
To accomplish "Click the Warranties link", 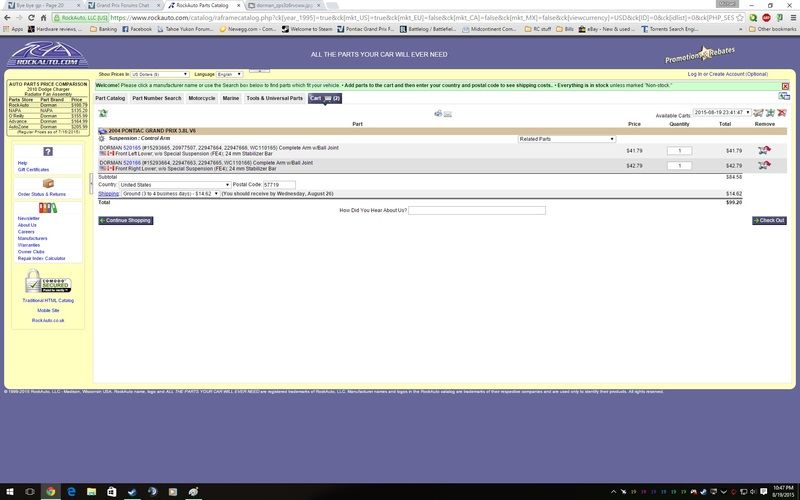I will coord(29,245).
